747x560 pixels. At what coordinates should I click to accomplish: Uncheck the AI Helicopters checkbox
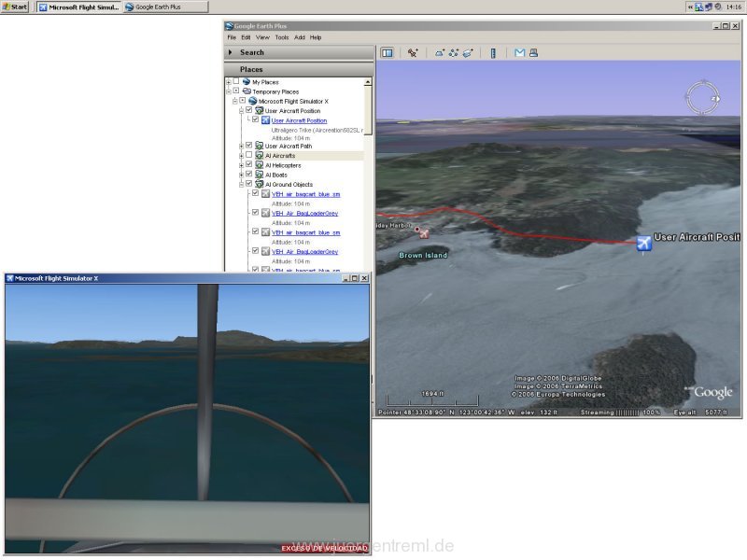tap(248, 164)
